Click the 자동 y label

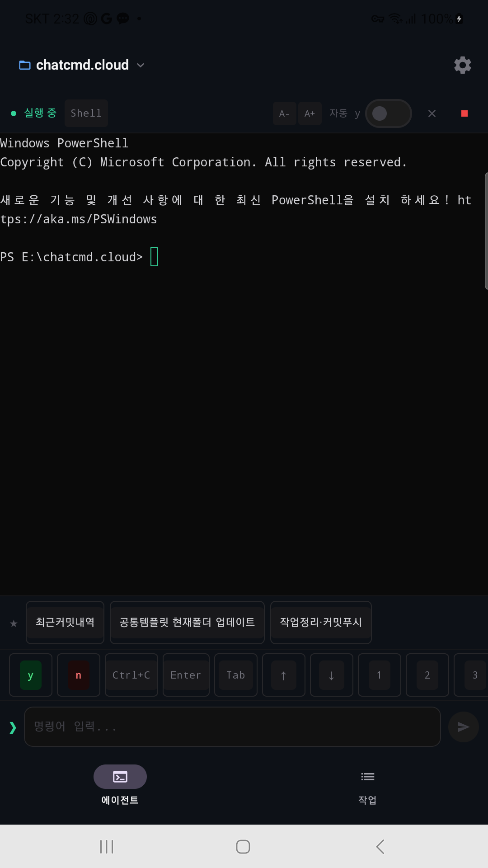point(345,113)
